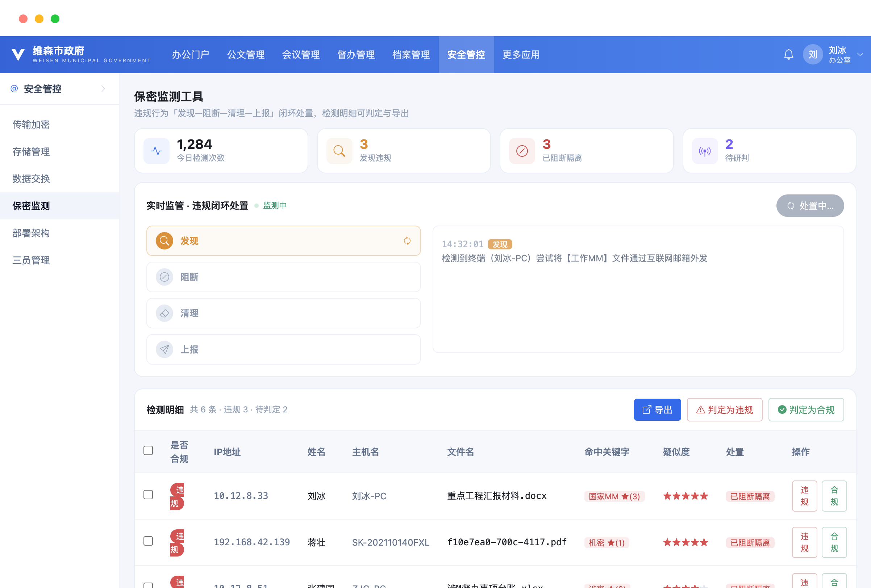Check the row for 192.168.42.139
871x588 pixels.
click(149, 541)
